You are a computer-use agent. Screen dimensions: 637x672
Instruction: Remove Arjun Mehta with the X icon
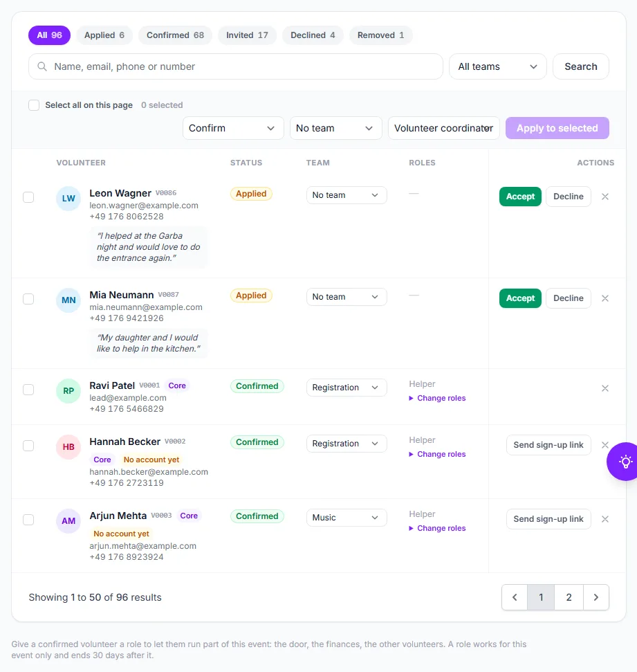click(x=605, y=519)
